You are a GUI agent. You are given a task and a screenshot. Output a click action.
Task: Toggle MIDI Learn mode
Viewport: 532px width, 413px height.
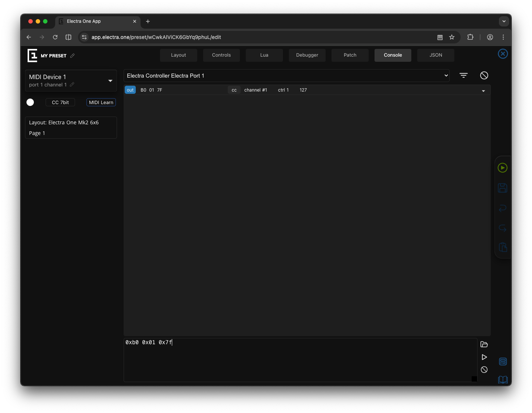click(101, 103)
